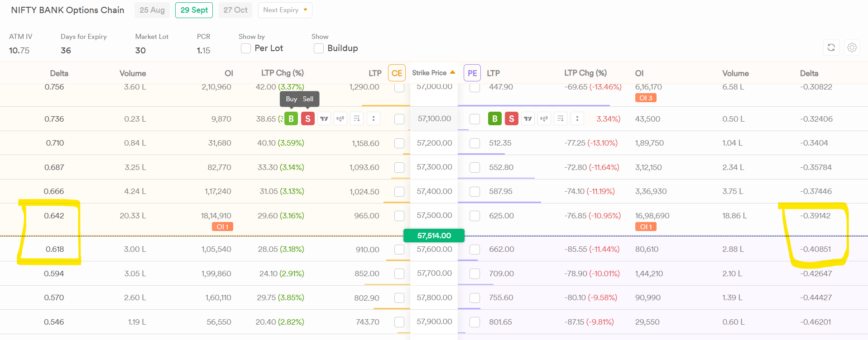Viewport: 868px width, 340px height.
Task: Click the CE OI value 18,14,910
Action: tap(216, 216)
